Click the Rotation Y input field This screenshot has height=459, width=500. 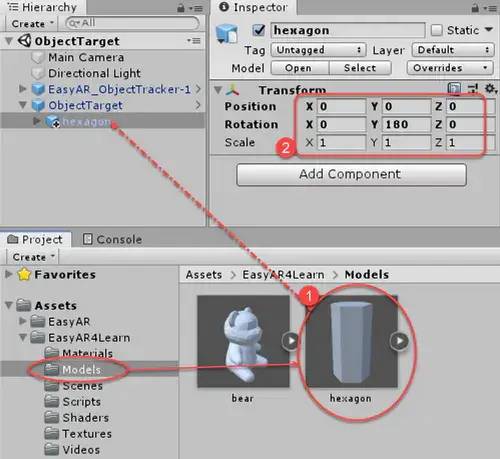406,124
